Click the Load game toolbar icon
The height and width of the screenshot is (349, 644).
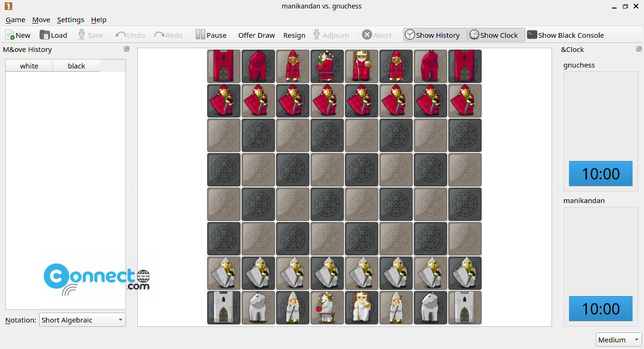[53, 35]
